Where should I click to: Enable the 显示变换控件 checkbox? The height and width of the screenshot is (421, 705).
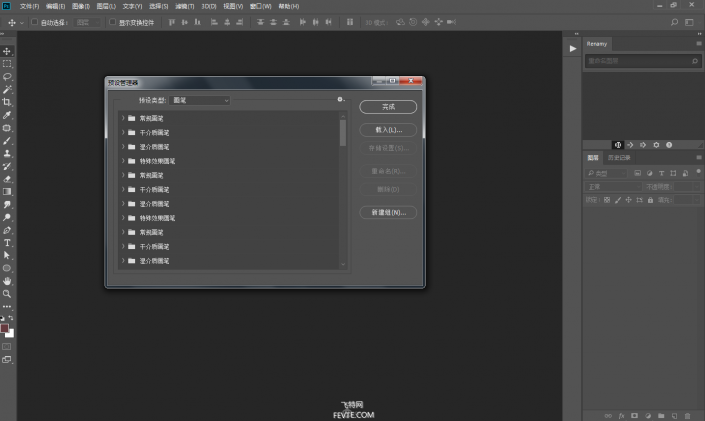click(112, 22)
